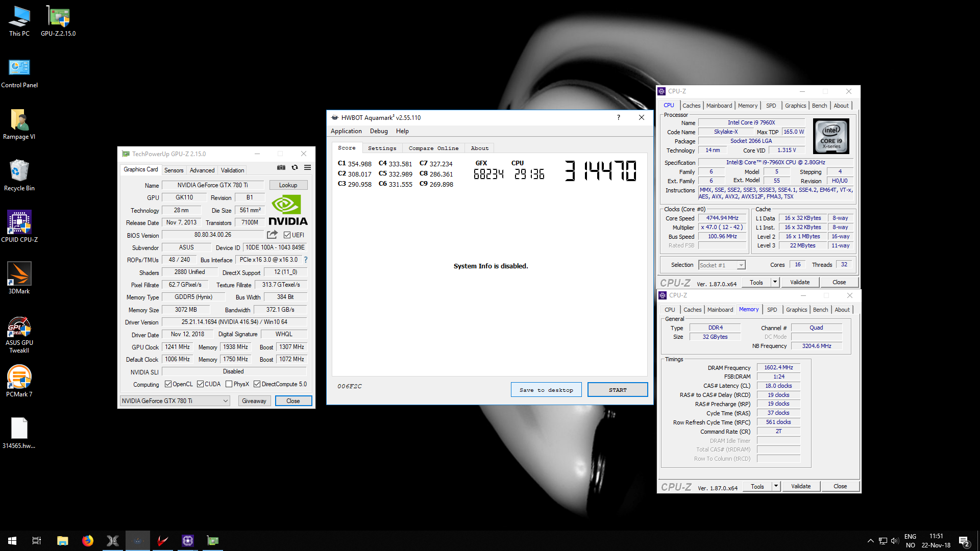Open Validation tab in GPU-Z
The height and width of the screenshot is (551, 980).
pos(232,170)
